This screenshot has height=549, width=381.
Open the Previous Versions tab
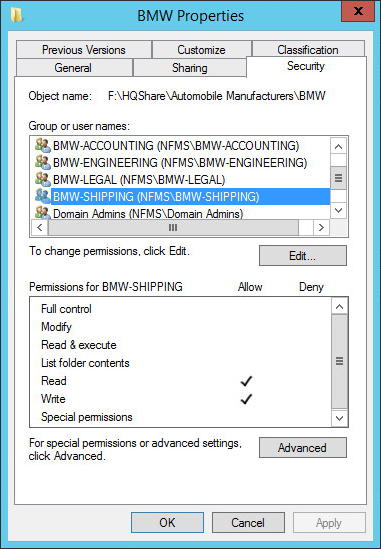point(84,50)
